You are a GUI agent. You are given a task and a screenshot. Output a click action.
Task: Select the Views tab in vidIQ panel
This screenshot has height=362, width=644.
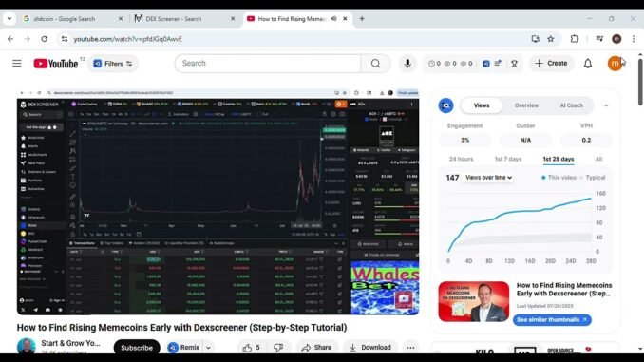click(482, 105)
